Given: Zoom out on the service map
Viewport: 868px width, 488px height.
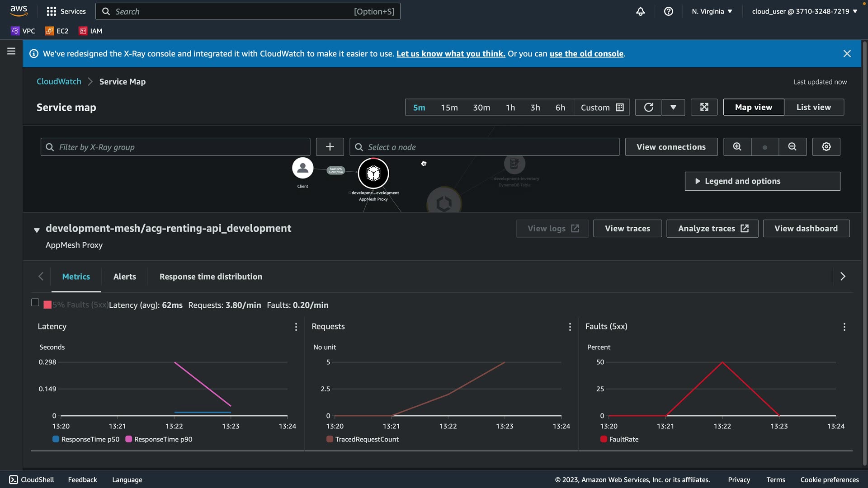Looking at the screenshot, I should [x=792, y=147].
